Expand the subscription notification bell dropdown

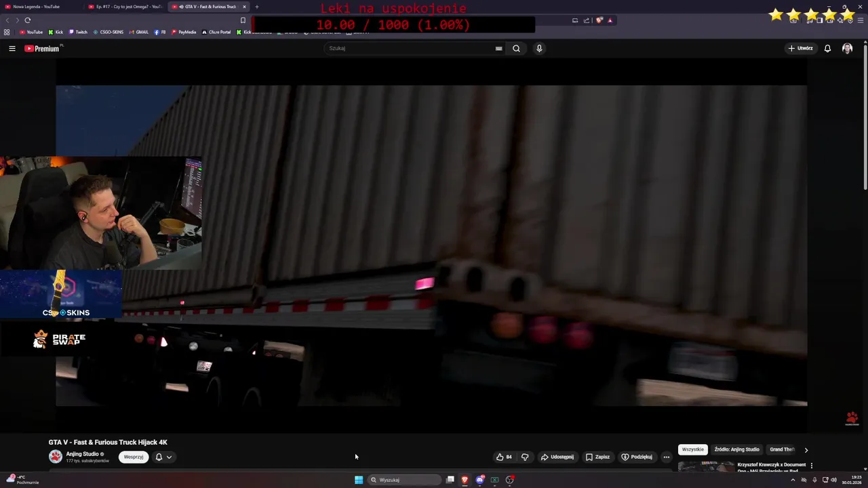pos(163,457)
